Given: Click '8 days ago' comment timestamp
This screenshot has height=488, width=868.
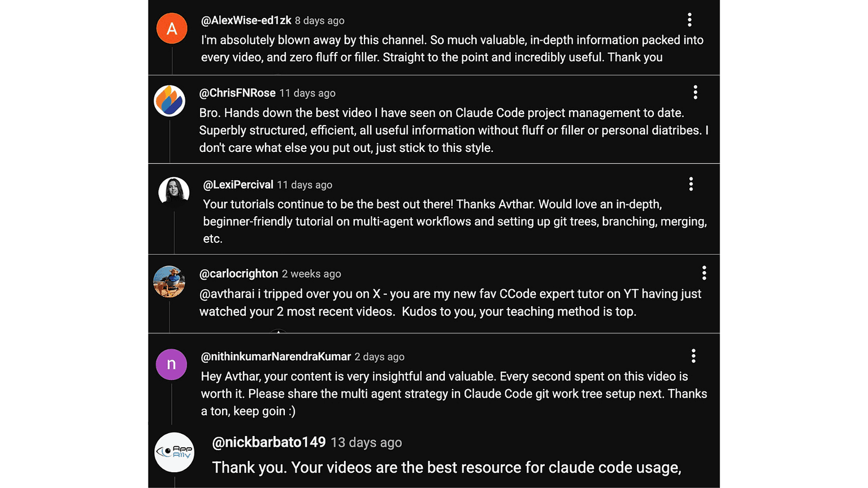Looking at the screenshot, I should pyautogui.click(x=319, y=21).
